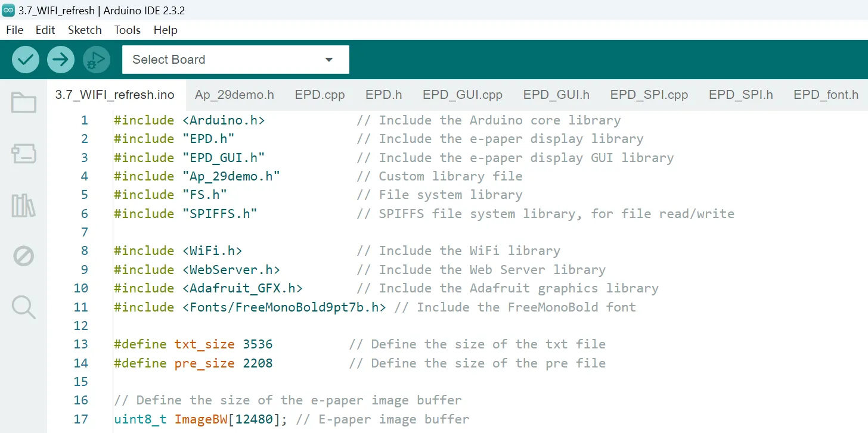The width and height of the screenshot is (868, 433).
Task: Show the Debug panel in sidebar
Action: click(24, 257)
